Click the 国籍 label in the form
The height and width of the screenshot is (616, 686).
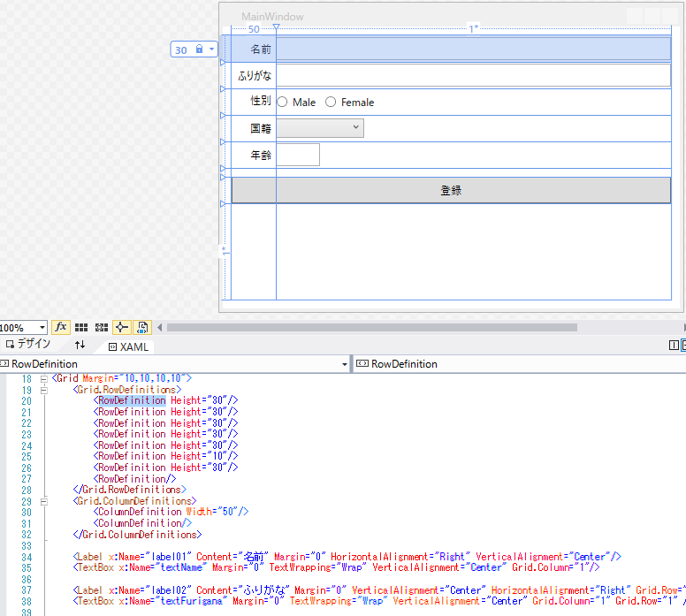(261, 128)
